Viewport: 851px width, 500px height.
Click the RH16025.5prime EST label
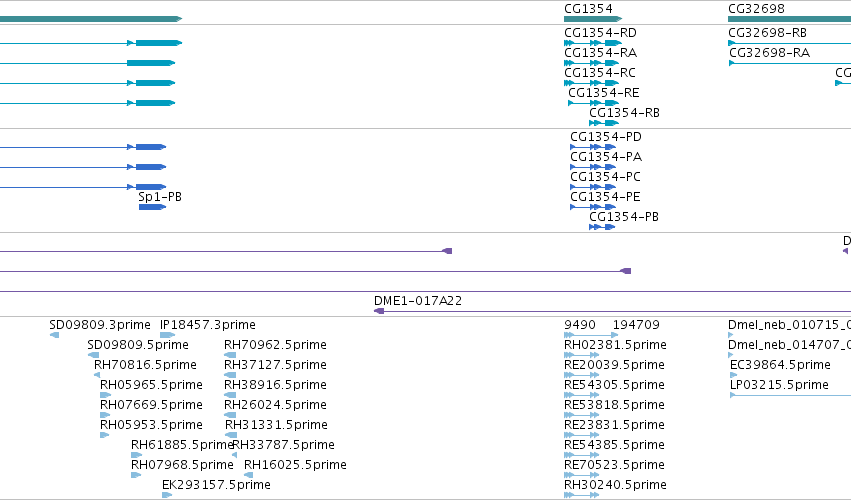coord(295,465)
